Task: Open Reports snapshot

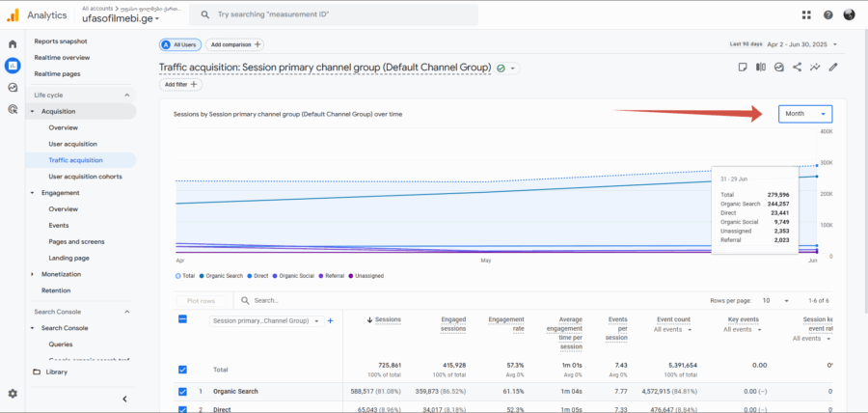Action: 61,41
